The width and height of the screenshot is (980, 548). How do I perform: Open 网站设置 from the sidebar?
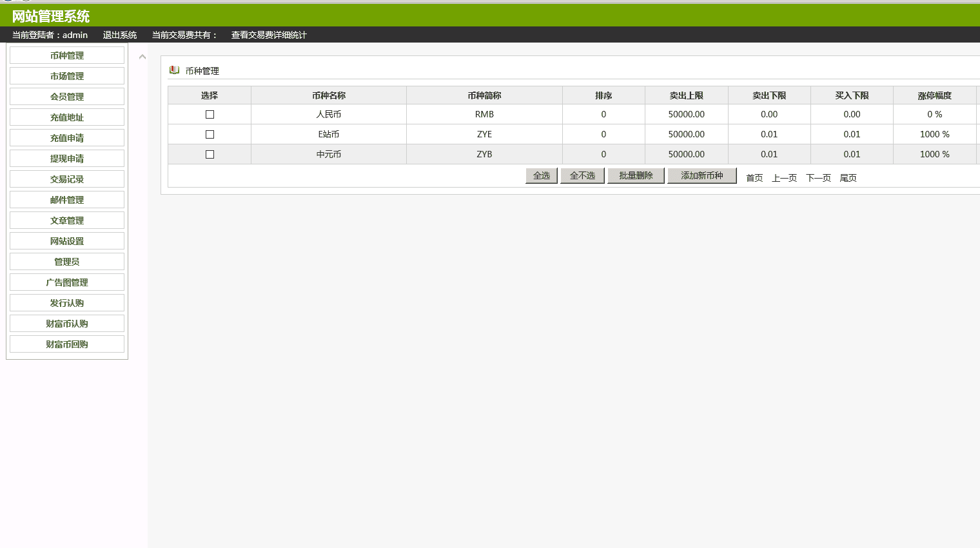click(67, 241)
